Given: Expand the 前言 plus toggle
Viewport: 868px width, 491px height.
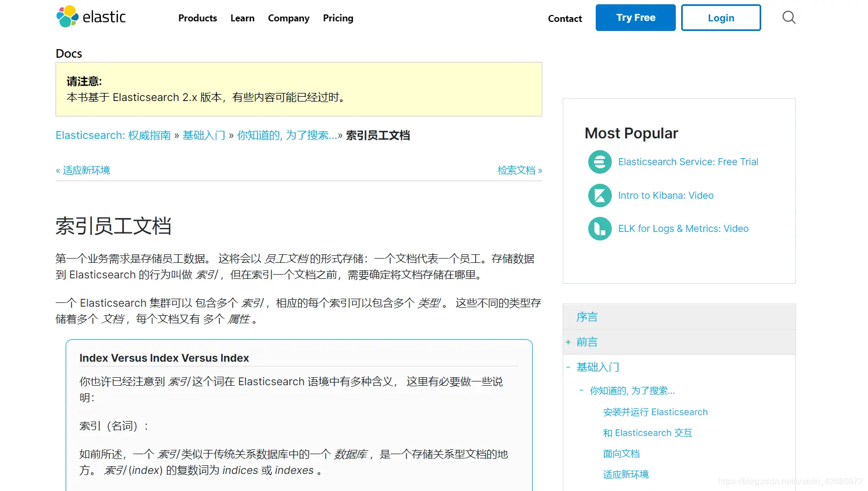Looking at the screenshot, I should 568,342.
